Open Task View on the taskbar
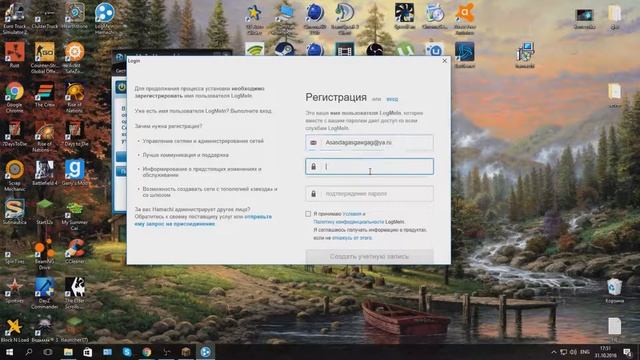Image resolution: width=640 pixels, height=360 pixels. pos(48,352)
